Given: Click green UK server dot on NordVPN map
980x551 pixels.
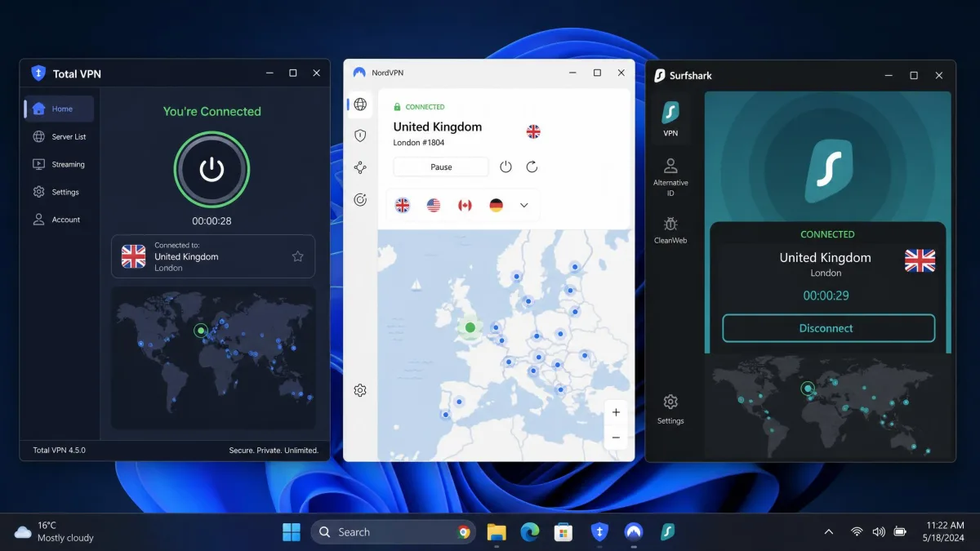Looking at the screenshot, I should coord(470,327).
